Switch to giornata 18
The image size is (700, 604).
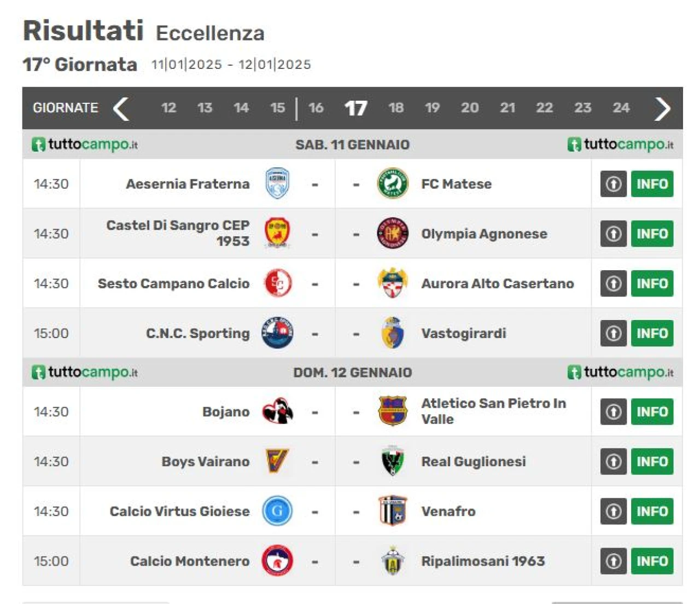[x=396, y=108]
